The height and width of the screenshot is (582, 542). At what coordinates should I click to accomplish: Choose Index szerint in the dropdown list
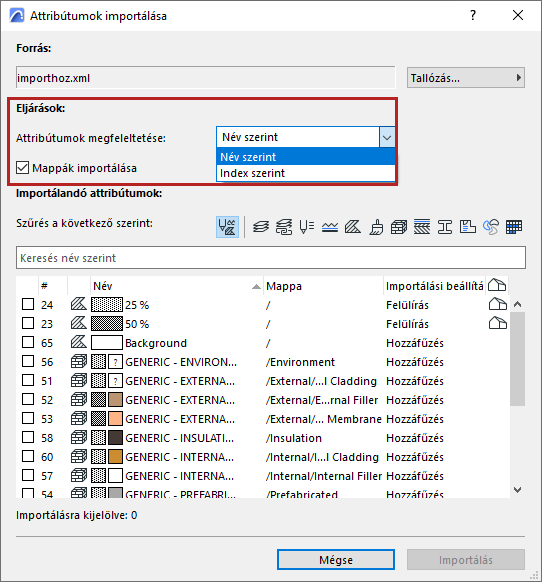[306, 173]
